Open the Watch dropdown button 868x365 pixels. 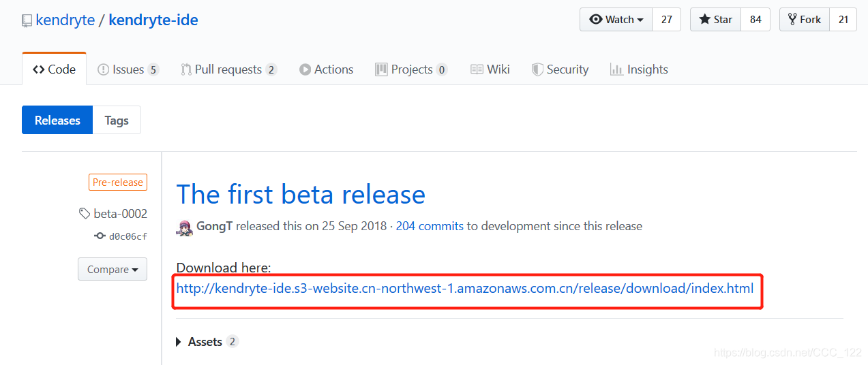click(616, 20)
